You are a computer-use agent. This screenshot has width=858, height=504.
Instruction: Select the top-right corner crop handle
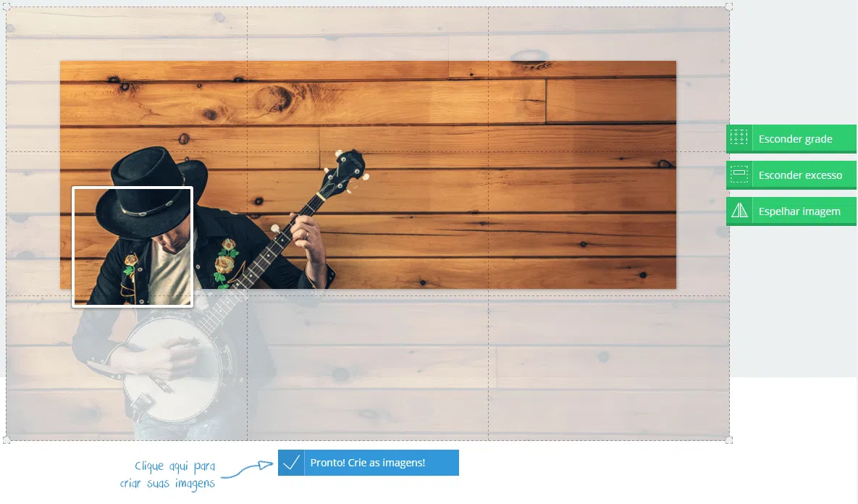point(729,7)
